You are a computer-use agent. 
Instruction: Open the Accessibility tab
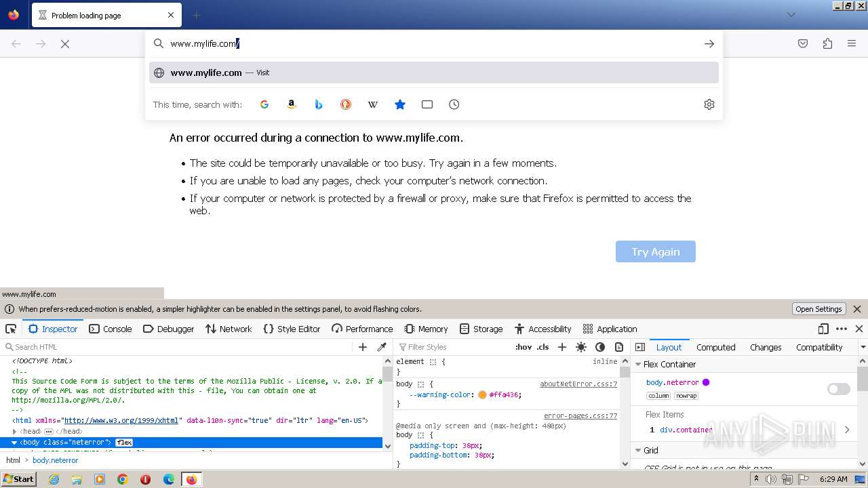point(542,329)
